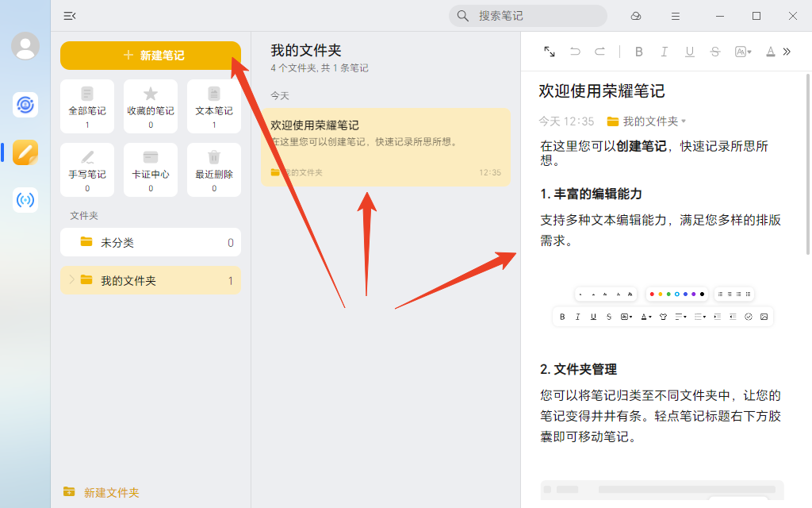This screenshot has width=812, height=508.
Task: Create a note with 新建笔记 button
Action: click(x=151, y=56)
